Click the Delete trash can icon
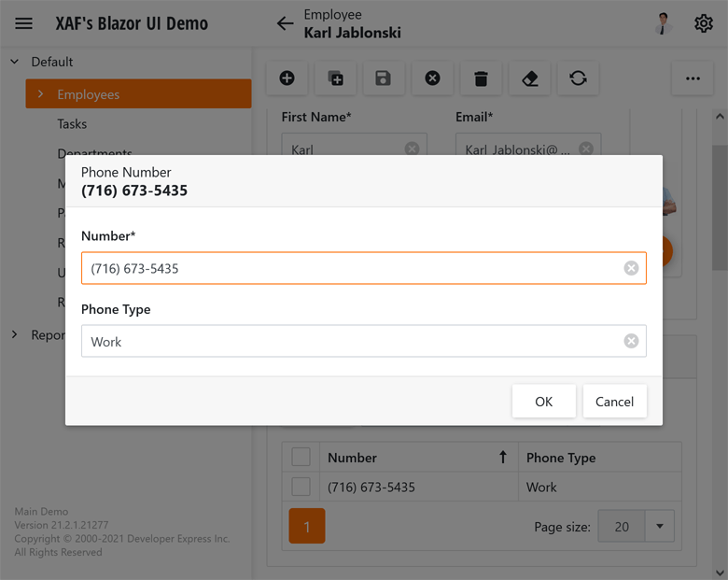The width and height of the screenshot is (728, 580). pyautogui.click(x=481, y=78)
